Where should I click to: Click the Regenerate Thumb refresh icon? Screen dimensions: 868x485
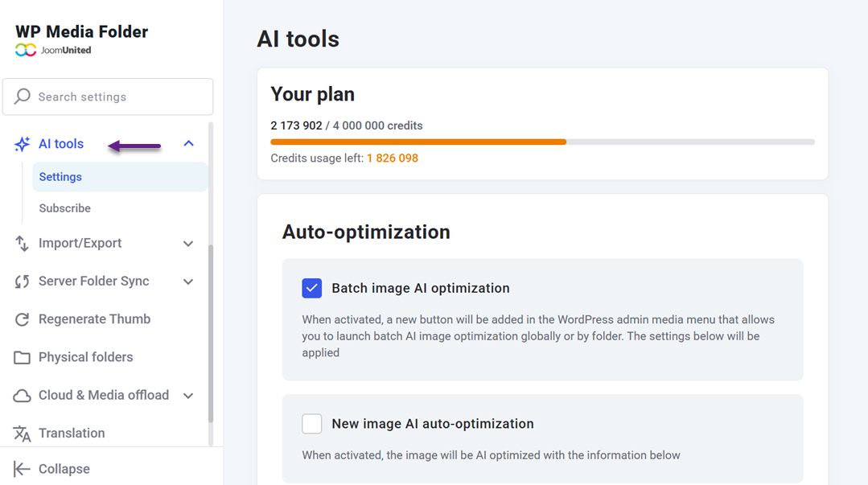pos(23,319)
